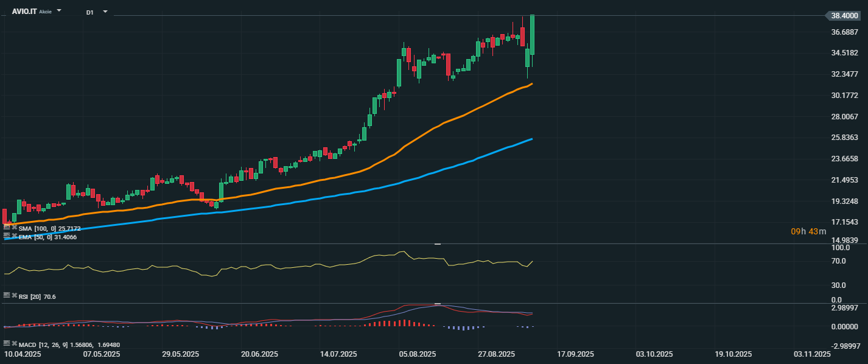The image size is (868, 364).
Task: Click the 17.09.2025 date label
Action: click(575, 354)
